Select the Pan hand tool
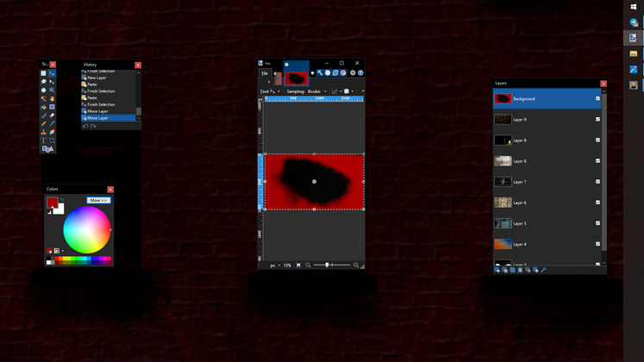Viewport: 644px width, 362px height. click(52, 98)
